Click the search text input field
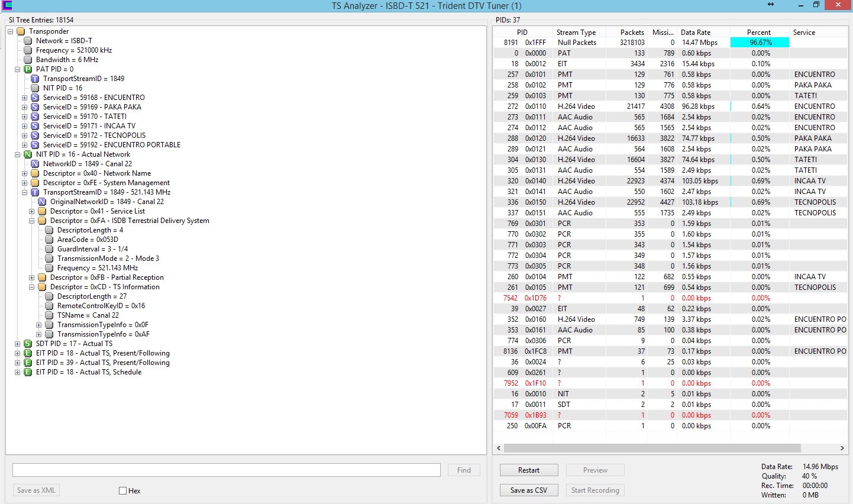Image resolution: width=853 pixels, height=504 pixels. [x=227, y=470]
